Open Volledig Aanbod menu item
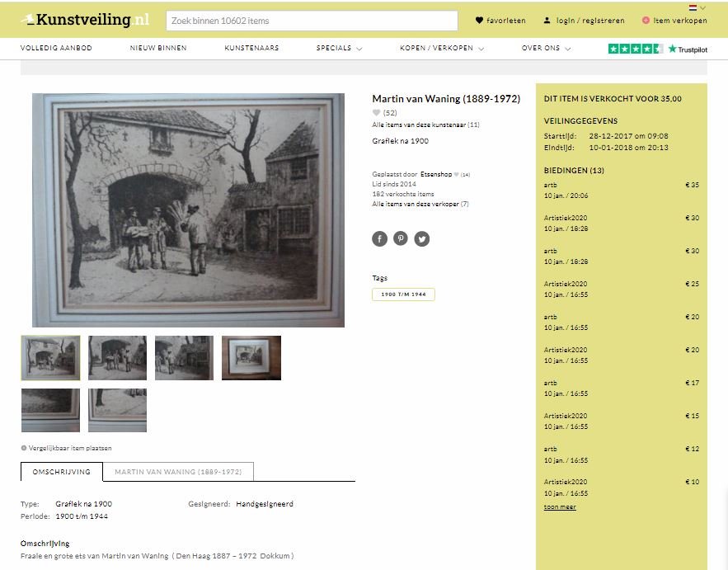 56,48
